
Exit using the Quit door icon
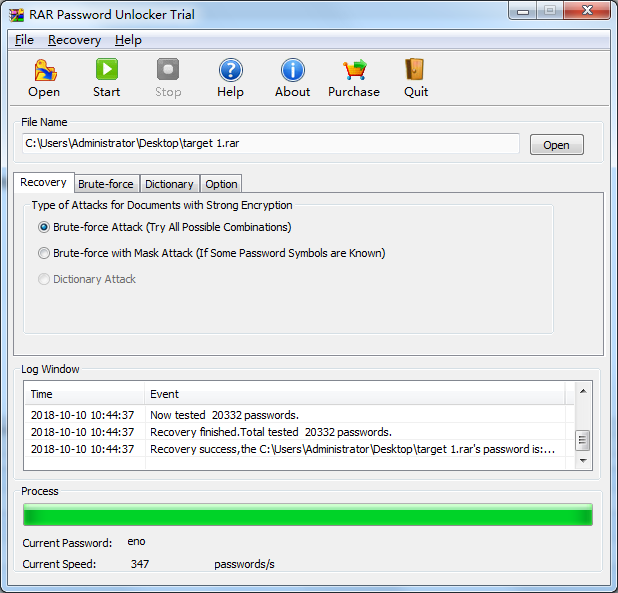415,69
